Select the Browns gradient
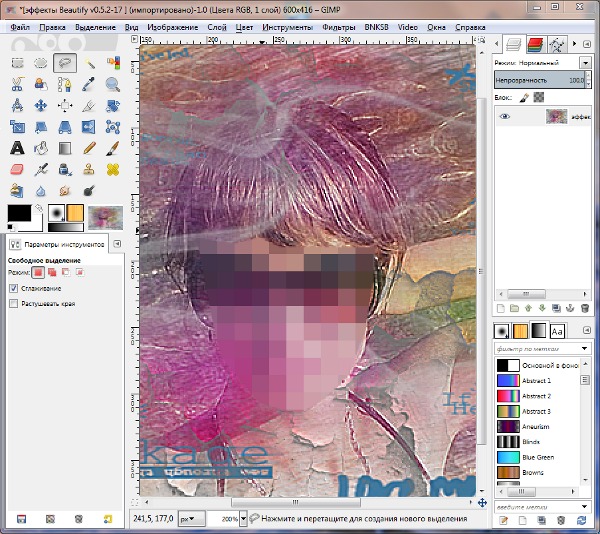 [x=538, y=472]
